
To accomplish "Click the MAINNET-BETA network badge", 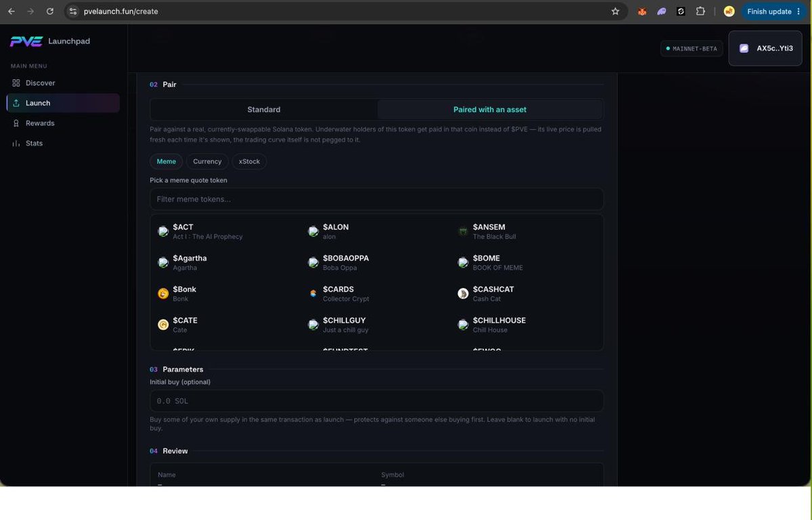I will (x=692, y=49).
